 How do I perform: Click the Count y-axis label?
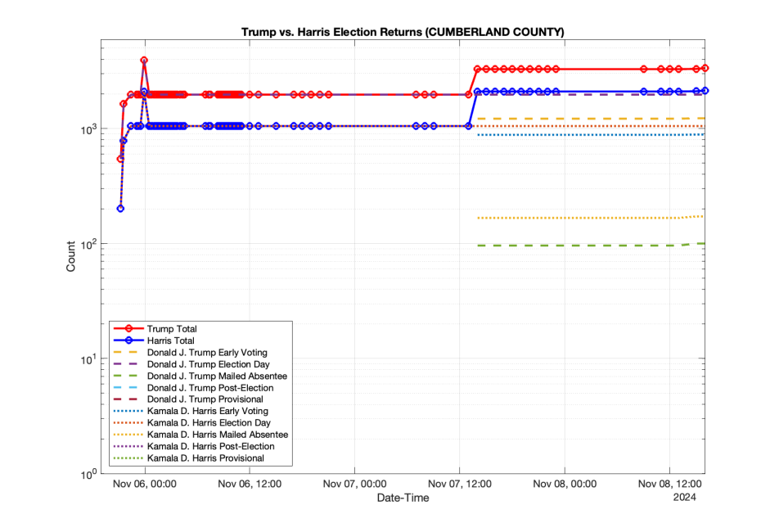[70, 256]
